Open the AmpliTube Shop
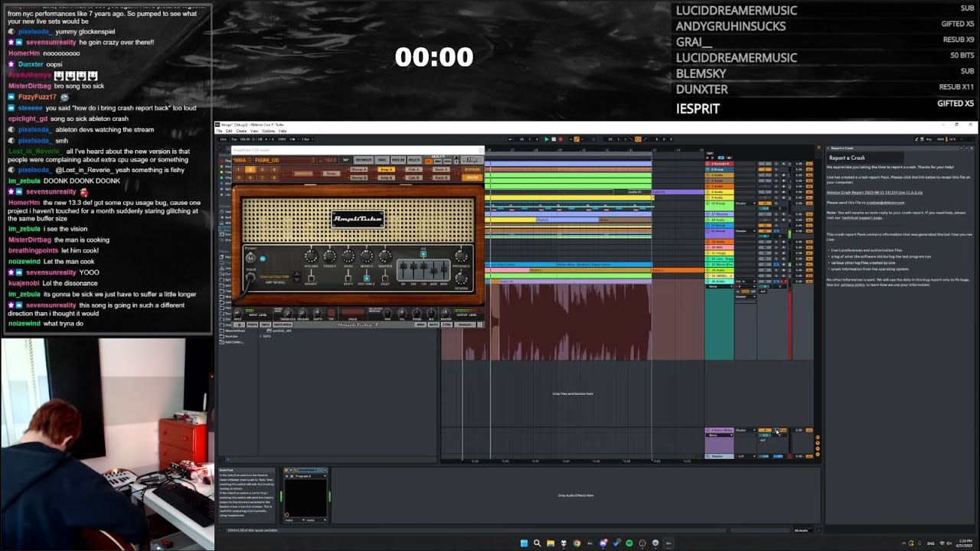 [472, 160]
